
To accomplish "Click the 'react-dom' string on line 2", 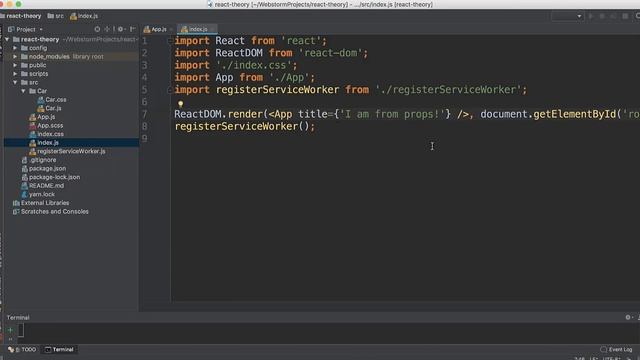I will pyautogui.click(x=331, y=53).
